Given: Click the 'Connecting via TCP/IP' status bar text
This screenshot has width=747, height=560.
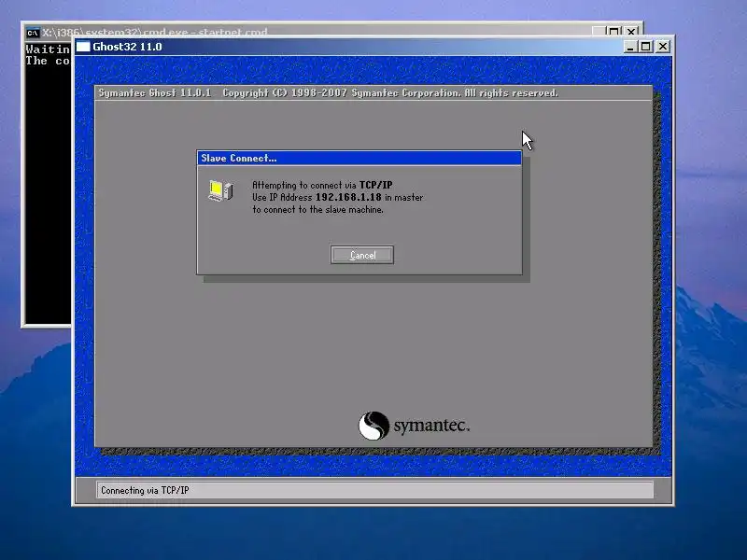Looking at the screenshot, I should (145, 491).
